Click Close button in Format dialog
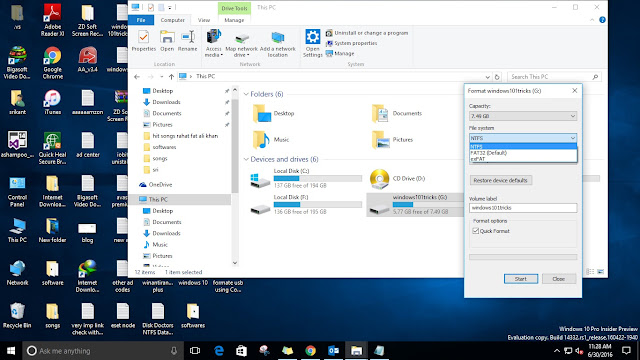The image size is (640, 360). coord(559,279)
